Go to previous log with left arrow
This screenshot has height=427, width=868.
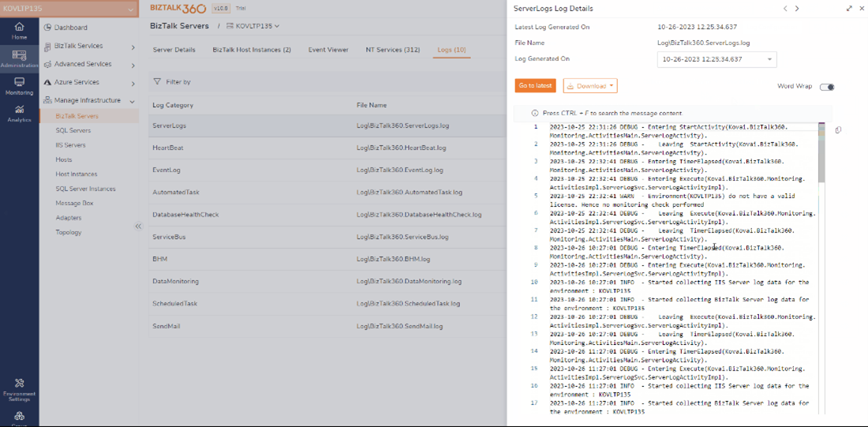point(785,9)
